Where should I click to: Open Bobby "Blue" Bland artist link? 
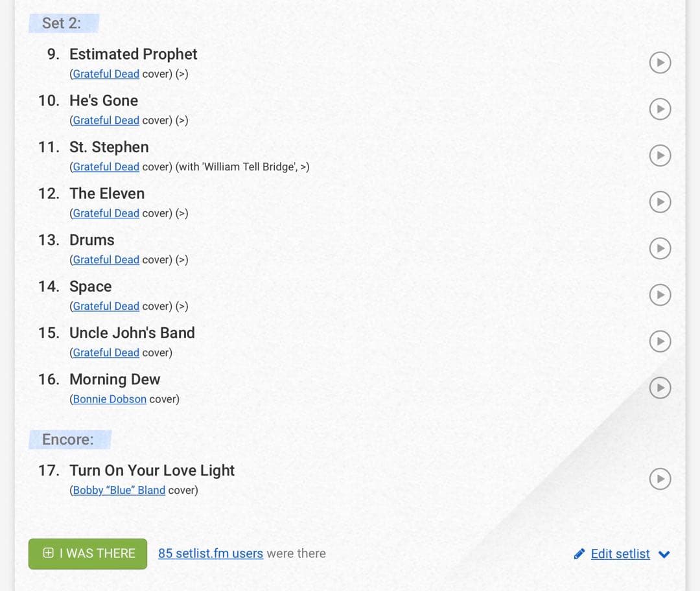click(119, 490)
